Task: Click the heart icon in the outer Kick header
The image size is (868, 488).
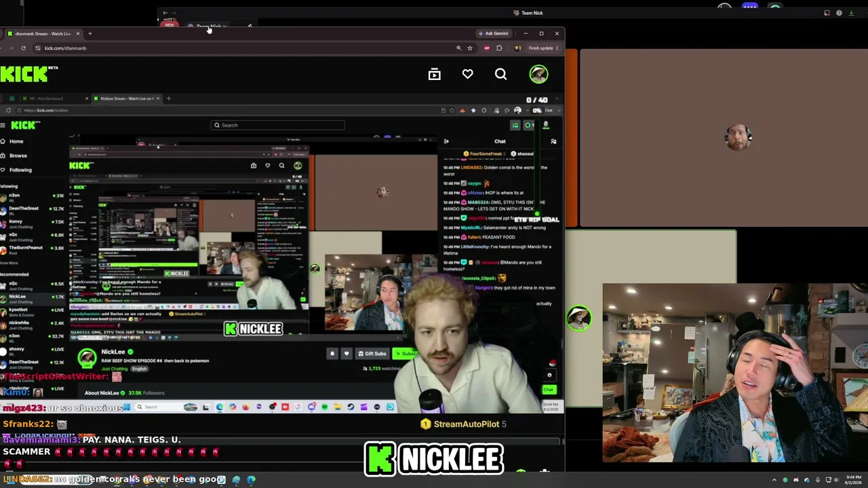Action: 468,75
